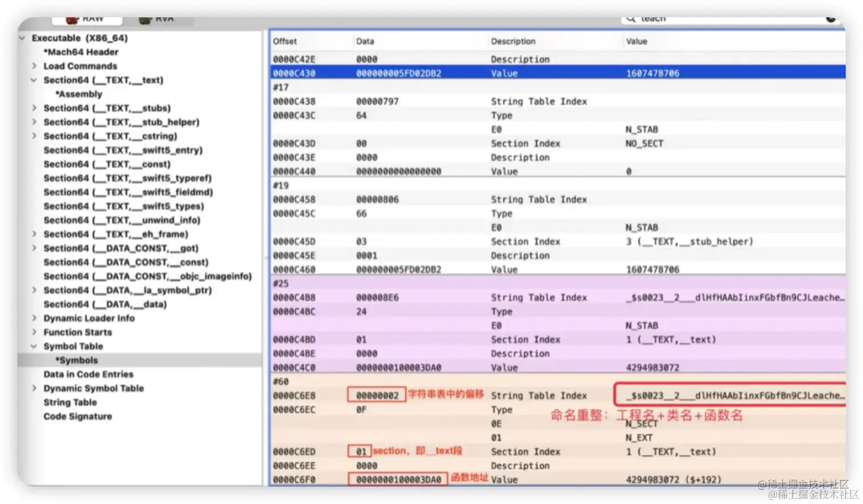Sort by the Offset column header

pyautogui.click(x=285, y=41)
